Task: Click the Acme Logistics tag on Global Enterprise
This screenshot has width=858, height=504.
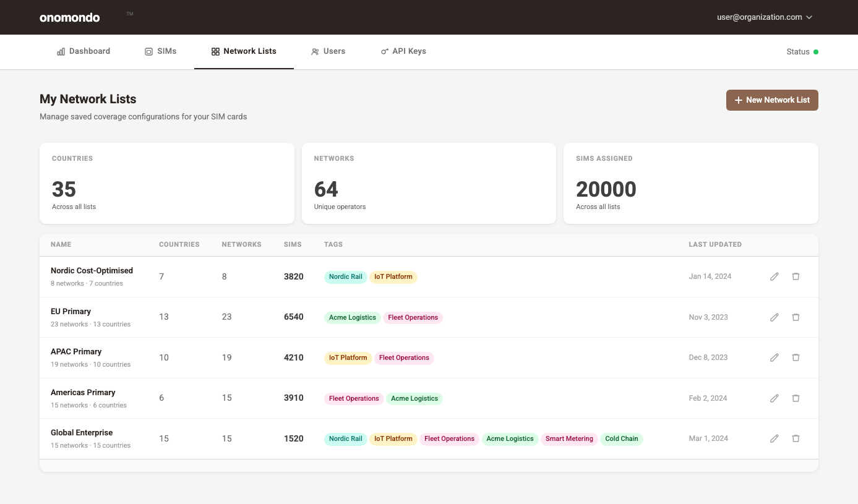Action: point(510,439)
